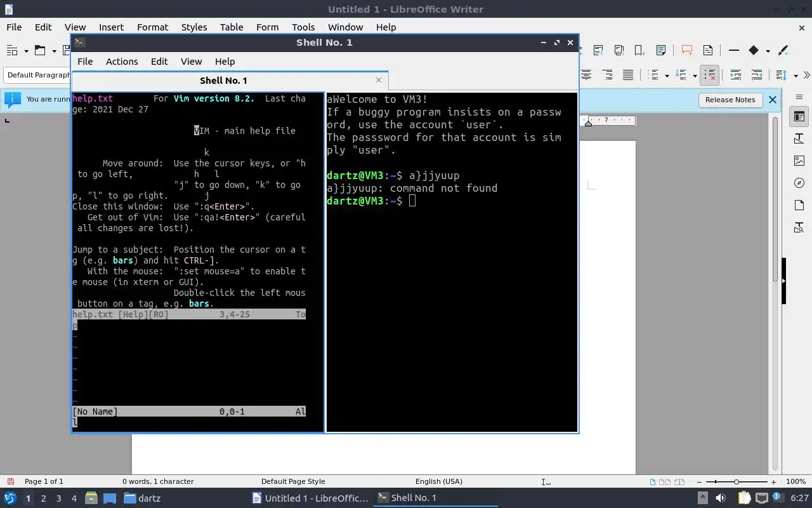Image resolution: width=812 pixels, height=508 pixels.
Task: Show Draw Functions via brush icon
Action: pyautogui.click(x=783, y=50)
